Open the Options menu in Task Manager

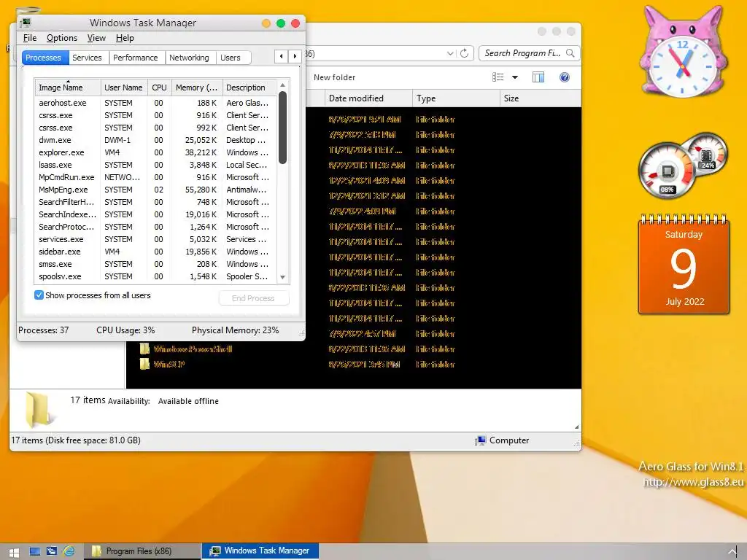click(62, 38)
